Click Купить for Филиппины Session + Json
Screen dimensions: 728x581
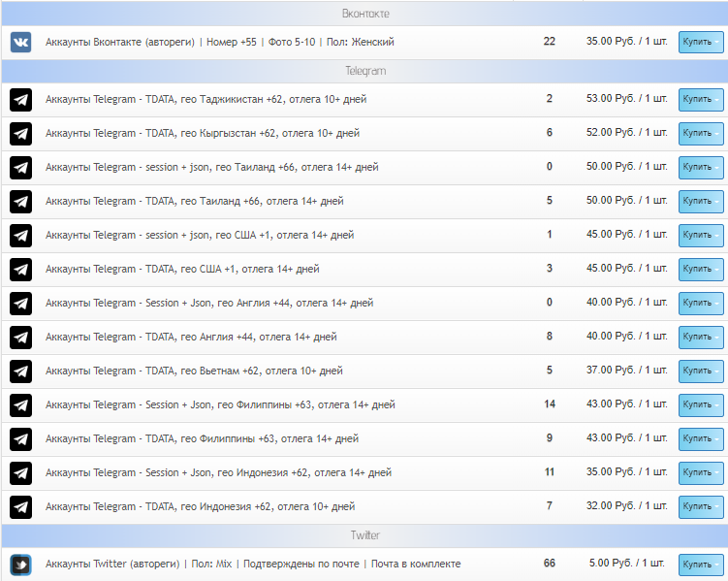tap(701, 404)
